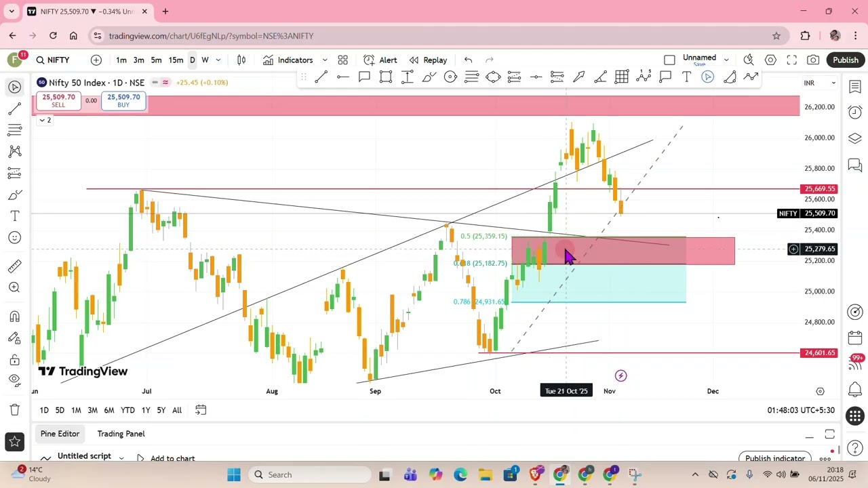Expand the collapsed indicators legend showing 2
Viewport: 868px width, 488px height.
coord(45,120)
